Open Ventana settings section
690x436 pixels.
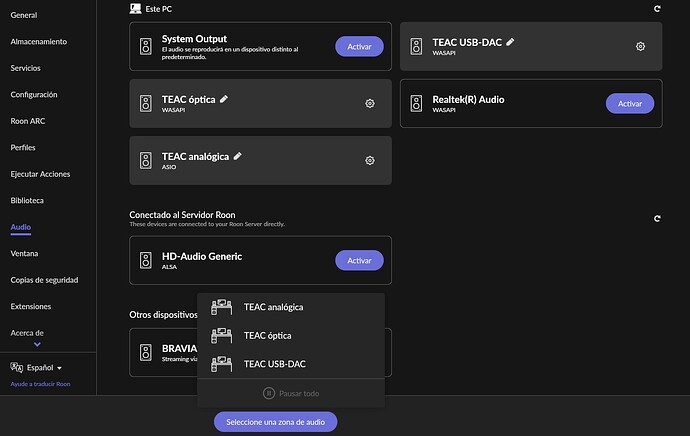[24, 253]
